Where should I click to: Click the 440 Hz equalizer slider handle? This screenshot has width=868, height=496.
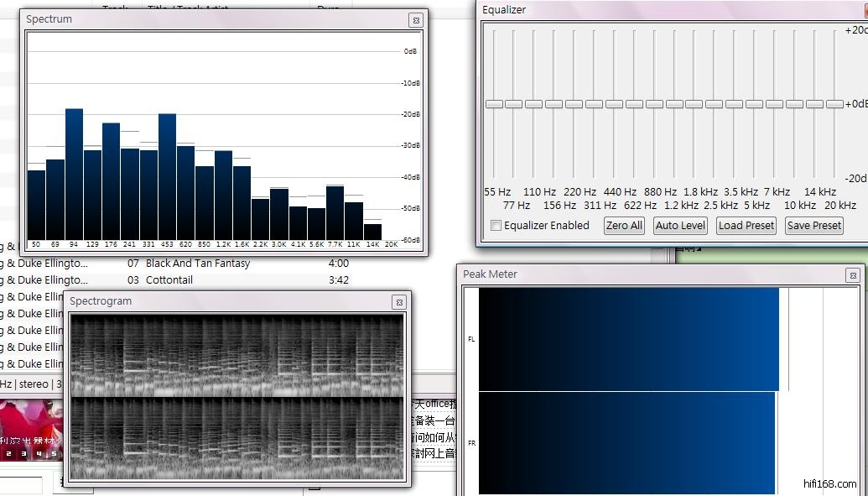(615, 104)
